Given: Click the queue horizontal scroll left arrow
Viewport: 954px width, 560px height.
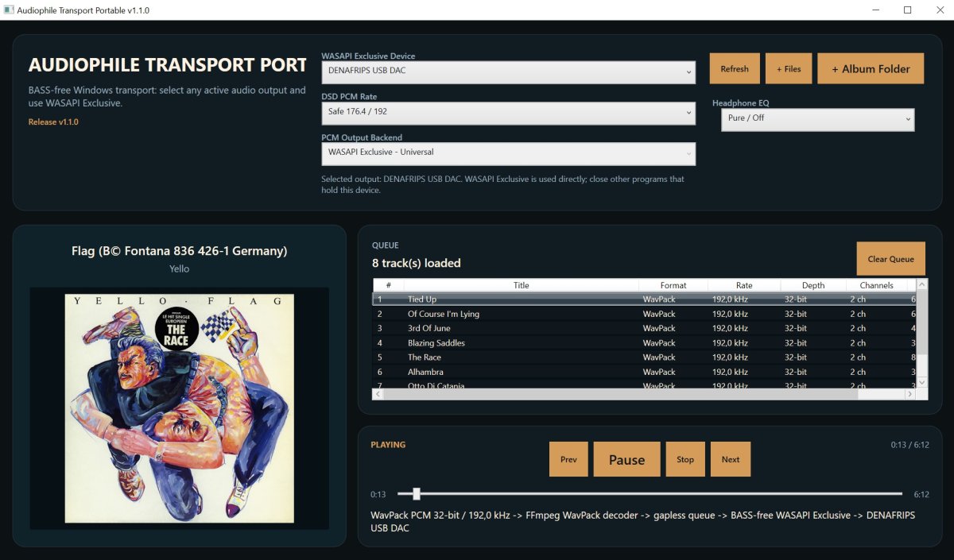Looking at the screenshot, I should 378,394.
